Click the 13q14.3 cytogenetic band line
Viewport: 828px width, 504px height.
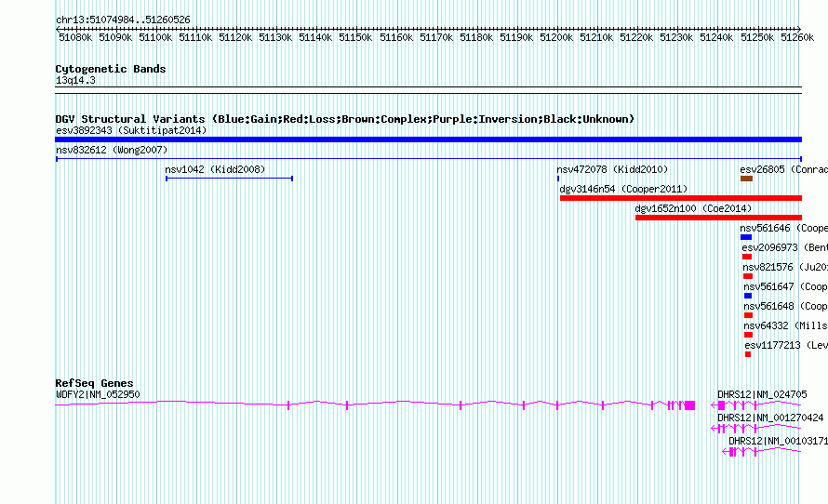pyautogui.click(x=428, y=88)
